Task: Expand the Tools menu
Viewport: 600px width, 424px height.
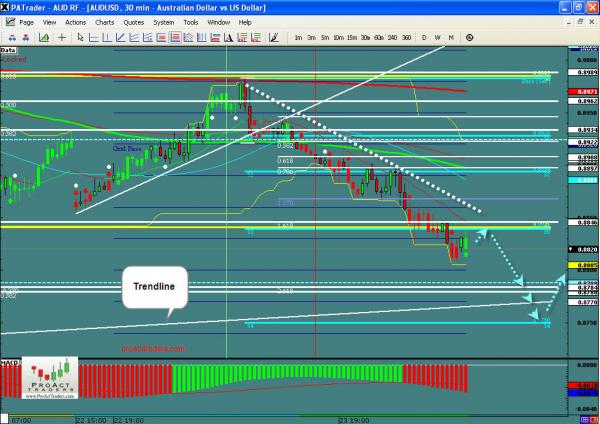Action: click(188, 21)
